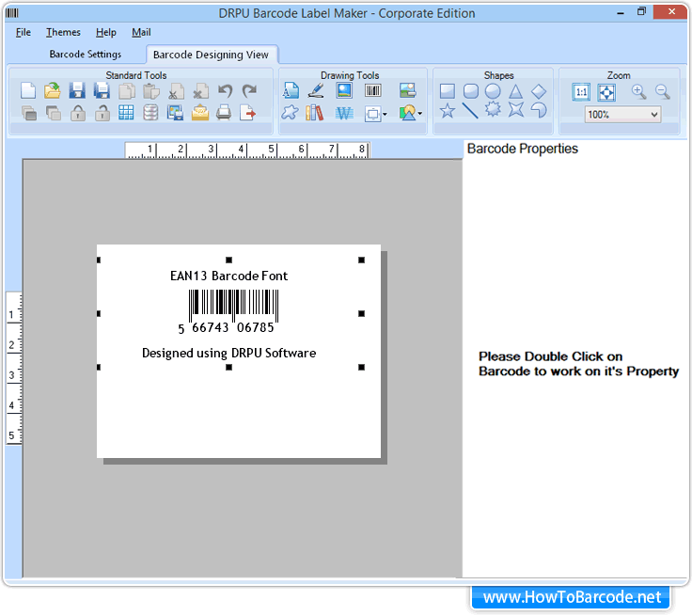
Task: Bring the selected object to front
Action: 29,114
